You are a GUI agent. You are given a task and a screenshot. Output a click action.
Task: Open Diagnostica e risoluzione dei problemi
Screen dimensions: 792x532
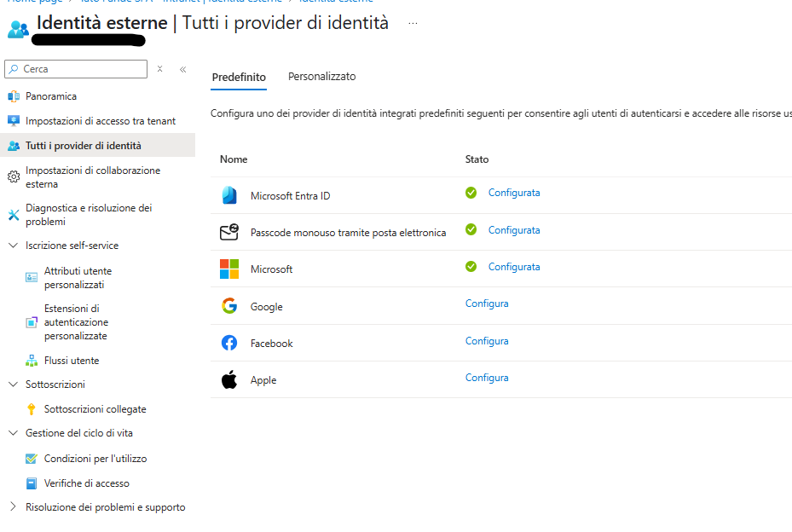[x=89, y=215]
